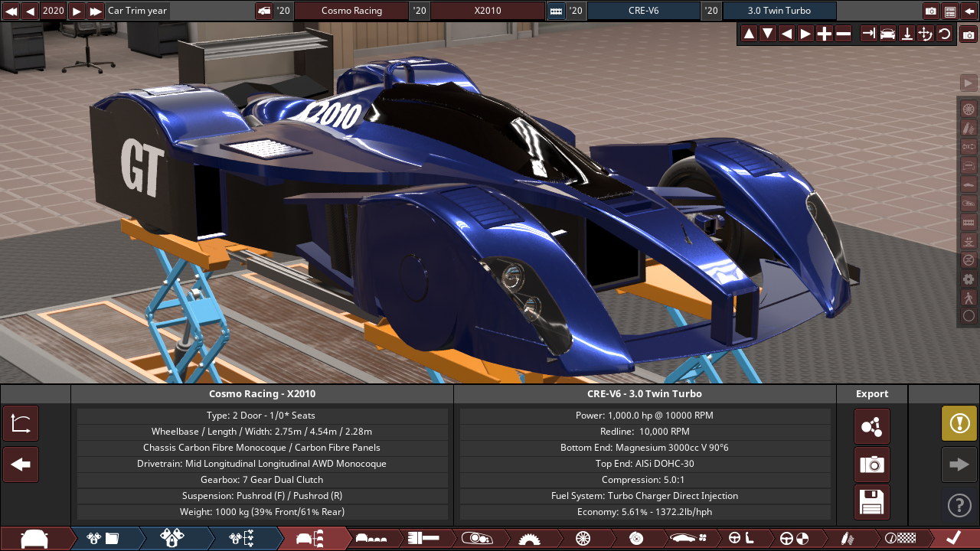Open the wheels and tyres tab

pos(582,539)
